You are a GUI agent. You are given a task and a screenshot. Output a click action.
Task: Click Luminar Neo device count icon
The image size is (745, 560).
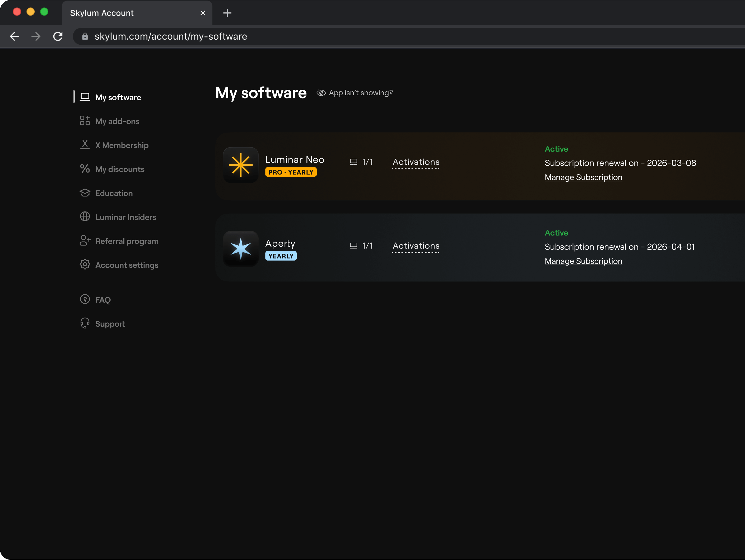[353, 162]
